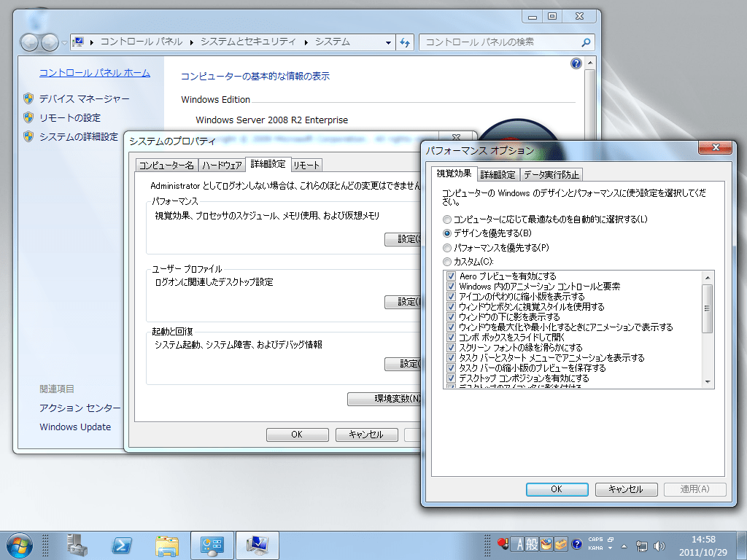Expand hidden icons in the notification area

coord(624,546)
